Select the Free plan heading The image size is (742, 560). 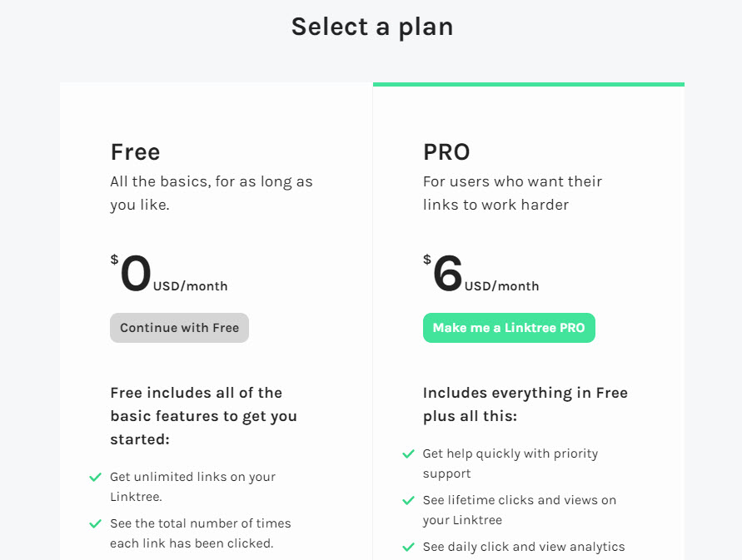[x=135, y=152]
